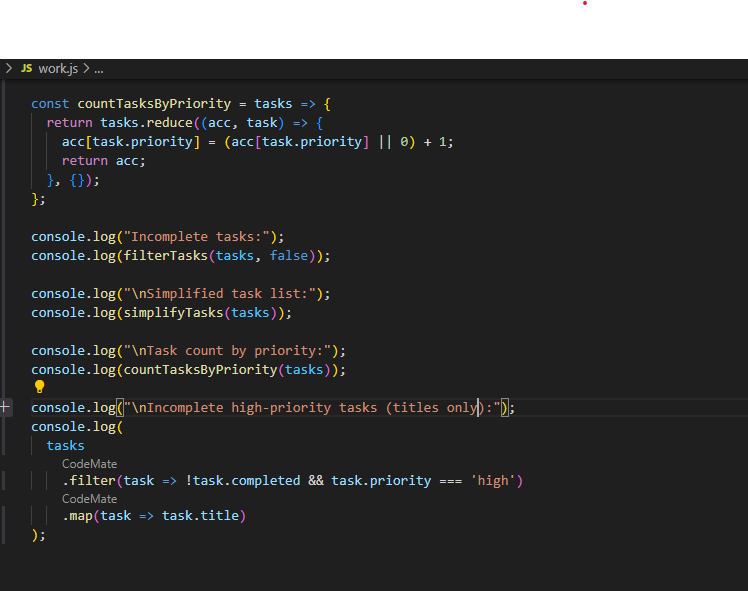This screenshot has height=591, width=748.
Task: Click standalone 'tasks' line under console.log(
Action: pyautogui.click(x=65, y=446)
